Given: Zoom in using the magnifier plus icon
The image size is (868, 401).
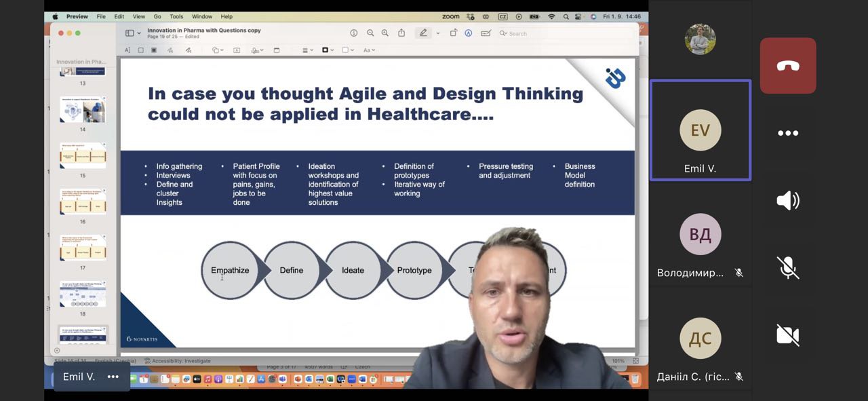Looking at the screenshot, I should click(385, 33).
